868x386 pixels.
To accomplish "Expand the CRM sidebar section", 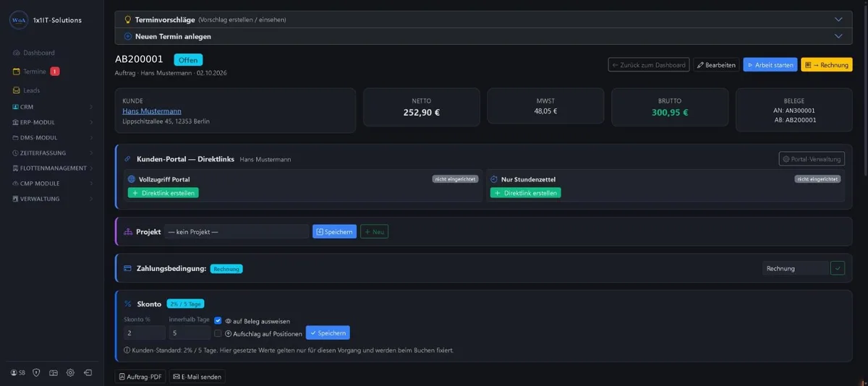I will pyautogui.click(x=51, y=107).
